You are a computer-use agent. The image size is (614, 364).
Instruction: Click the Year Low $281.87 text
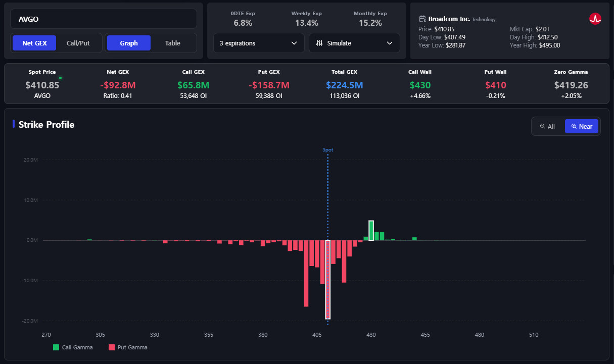click(442, 45)
